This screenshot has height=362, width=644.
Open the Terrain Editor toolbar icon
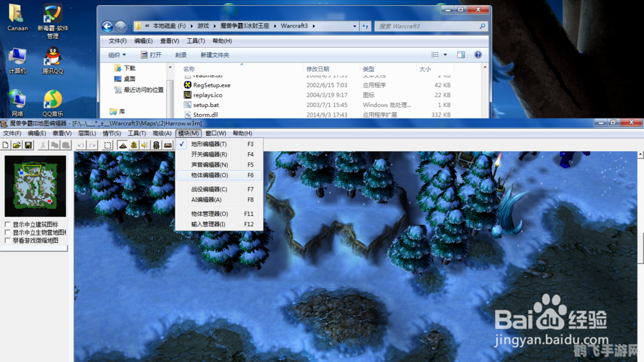[x=122, y=146]
